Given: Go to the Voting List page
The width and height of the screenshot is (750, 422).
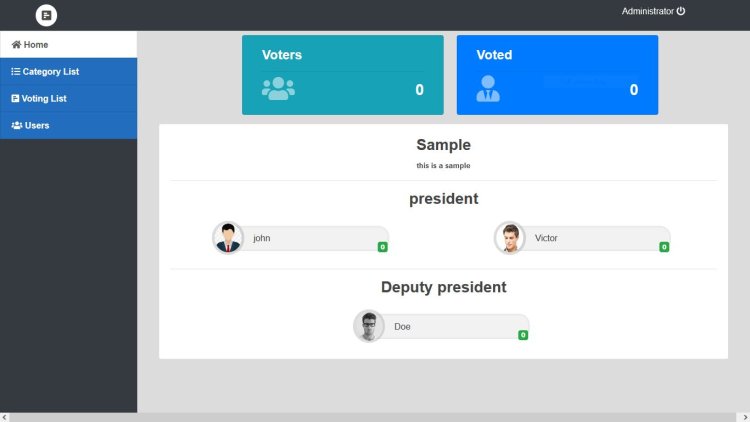Looking at the screenshot, I should (x=44, y=99).
